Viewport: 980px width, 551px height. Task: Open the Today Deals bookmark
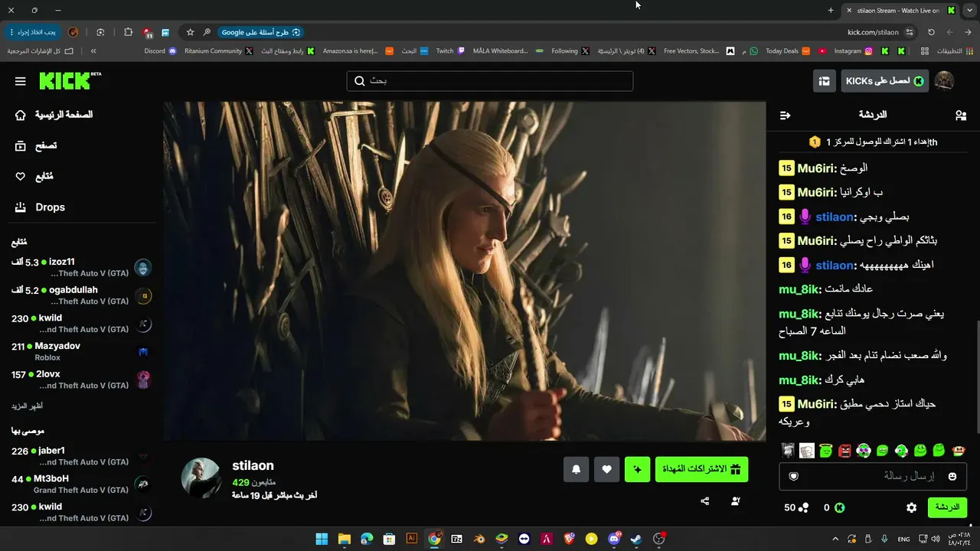point(788,51)
